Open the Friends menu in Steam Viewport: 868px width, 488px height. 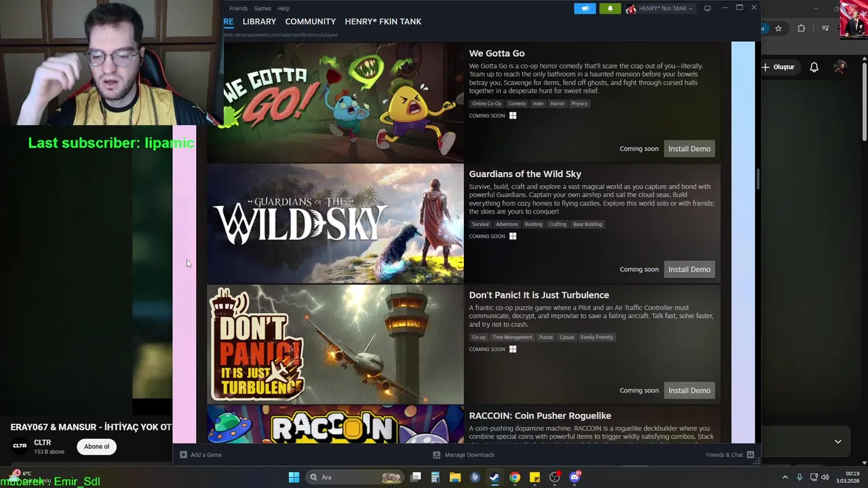tap(238, 8)
